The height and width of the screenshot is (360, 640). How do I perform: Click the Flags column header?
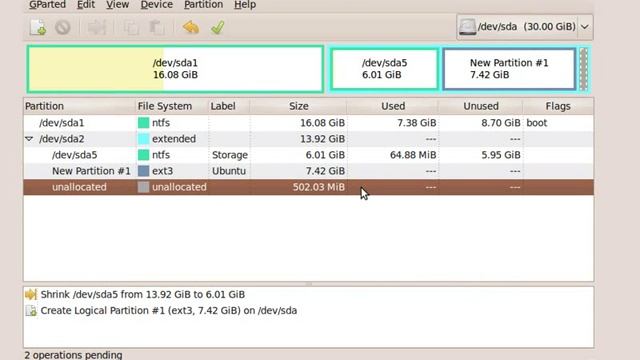point(558,106)
